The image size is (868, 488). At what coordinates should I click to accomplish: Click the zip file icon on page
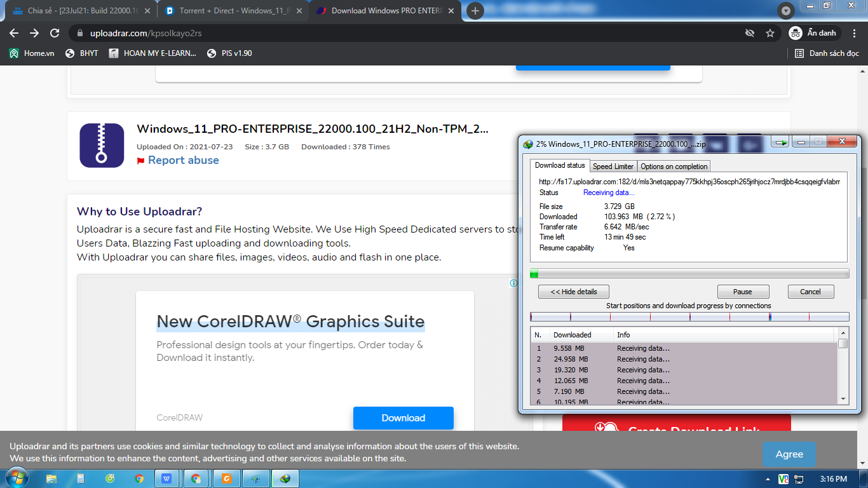pos(102,146)
